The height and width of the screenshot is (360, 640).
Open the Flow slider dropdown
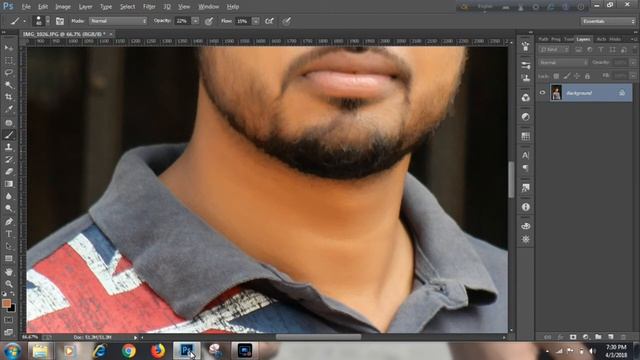(x=256, y=21)
